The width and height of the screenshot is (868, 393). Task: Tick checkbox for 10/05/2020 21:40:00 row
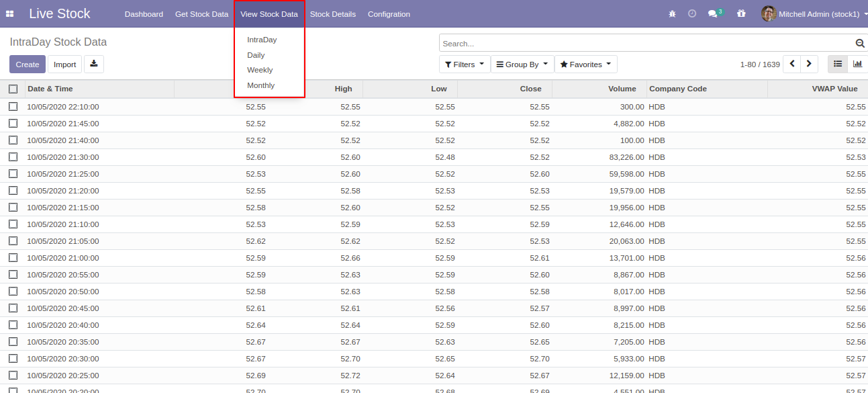(x=13, y=140)
